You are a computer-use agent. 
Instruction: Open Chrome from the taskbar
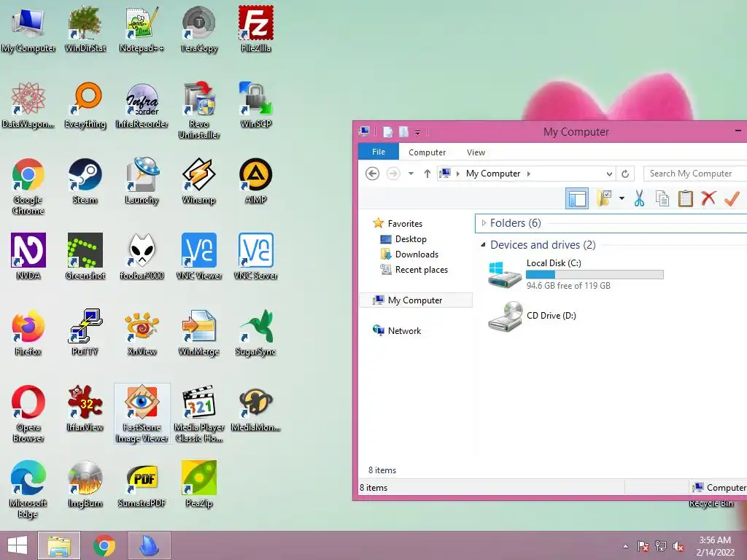(x=104, y=545)
